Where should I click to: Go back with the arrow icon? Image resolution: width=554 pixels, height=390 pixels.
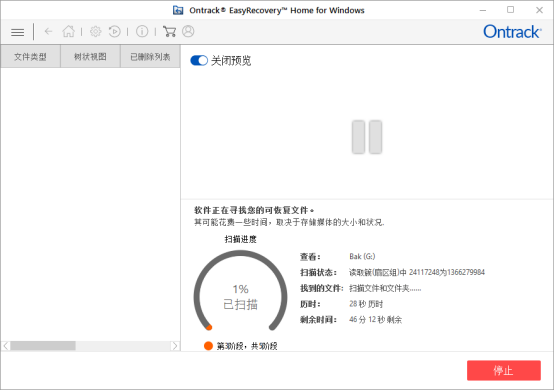(48, 31)
